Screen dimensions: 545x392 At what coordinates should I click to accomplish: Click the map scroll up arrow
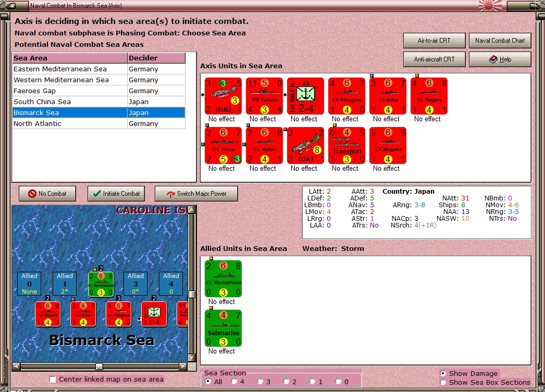pos(192,209)
